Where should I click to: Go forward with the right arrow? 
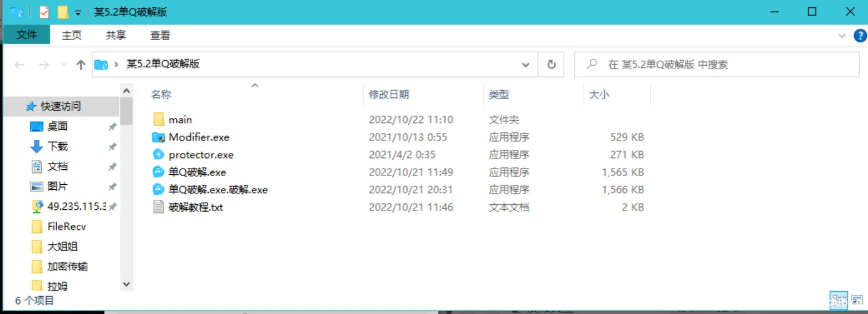44,65
